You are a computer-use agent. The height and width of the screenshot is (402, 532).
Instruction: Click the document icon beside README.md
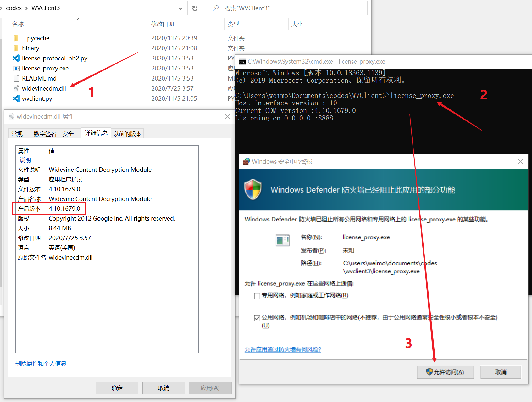16,78
